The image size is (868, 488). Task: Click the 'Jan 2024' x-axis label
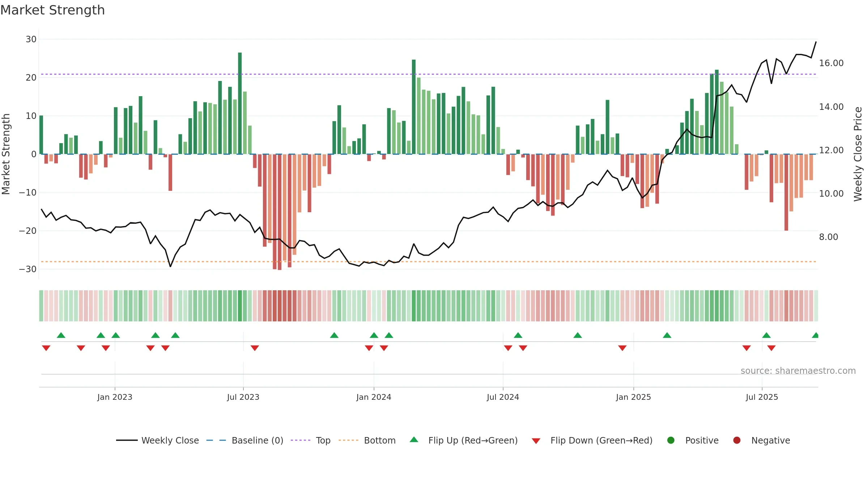coord(374,397)
